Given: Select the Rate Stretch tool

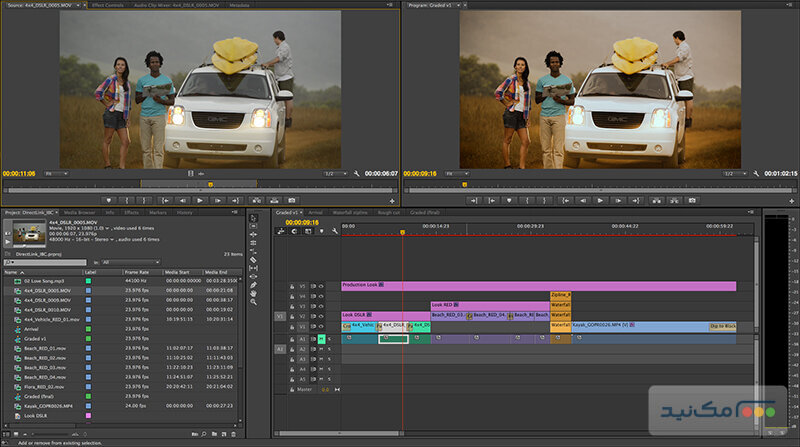Looking at the screenshot, I should click(253, 252).
